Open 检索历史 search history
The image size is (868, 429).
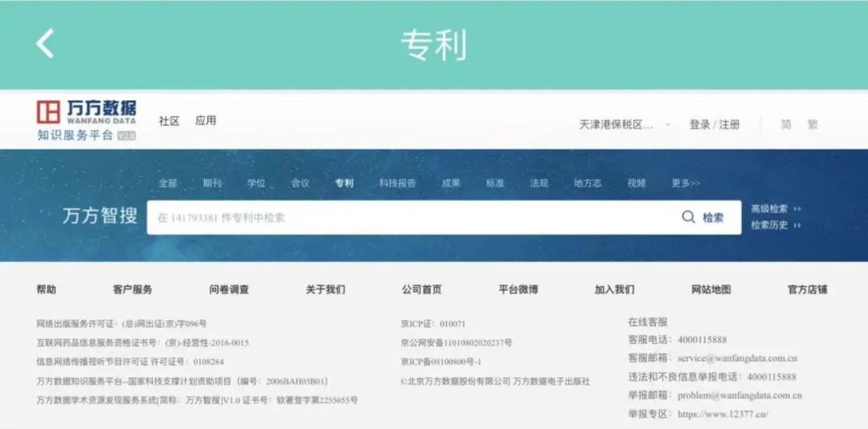pos(776,225)
